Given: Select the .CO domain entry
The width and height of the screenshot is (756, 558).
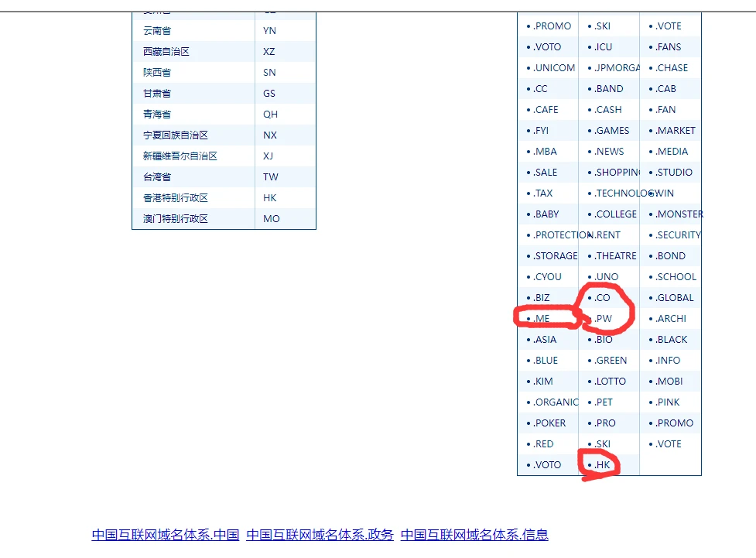Looking at the screenshot, I should click(602, 297).
